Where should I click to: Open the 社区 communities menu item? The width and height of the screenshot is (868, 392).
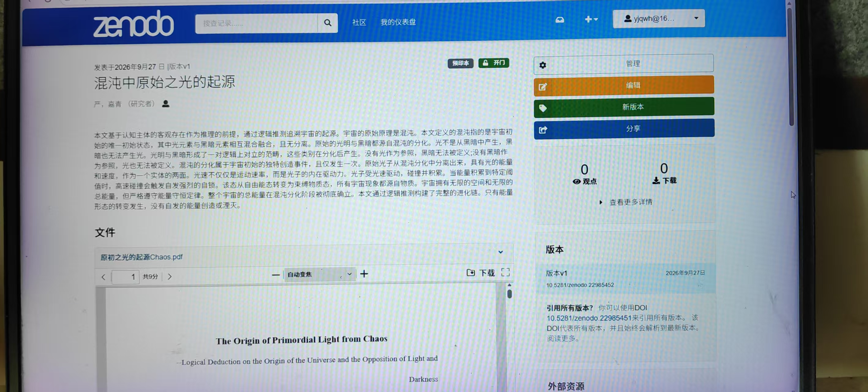coord(359,22)
